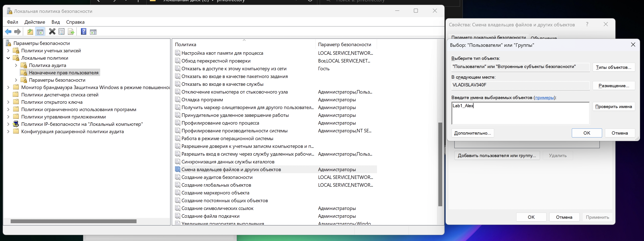Expand the Политика аудита node
Screen dimensions: 644x241
tap(16, 65)
